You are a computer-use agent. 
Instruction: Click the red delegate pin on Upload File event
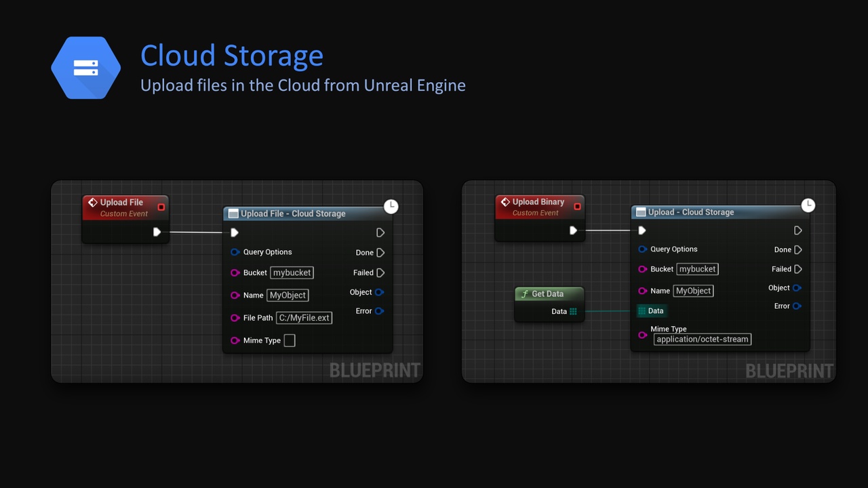[161, 207]
